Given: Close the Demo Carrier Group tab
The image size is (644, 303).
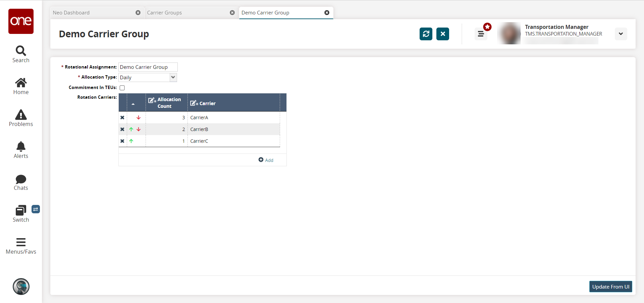Looking at the screenshot, I should tap(327, 13).
